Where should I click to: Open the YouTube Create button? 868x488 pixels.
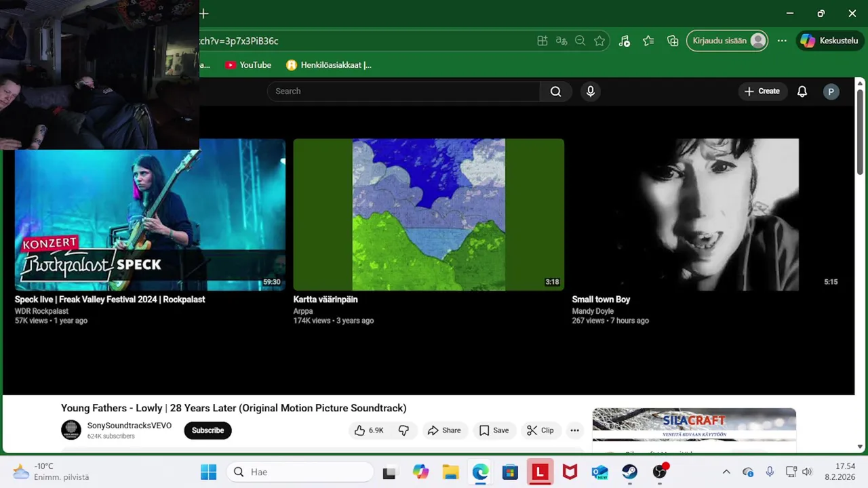pyautogui.click(x=762, y=91)
